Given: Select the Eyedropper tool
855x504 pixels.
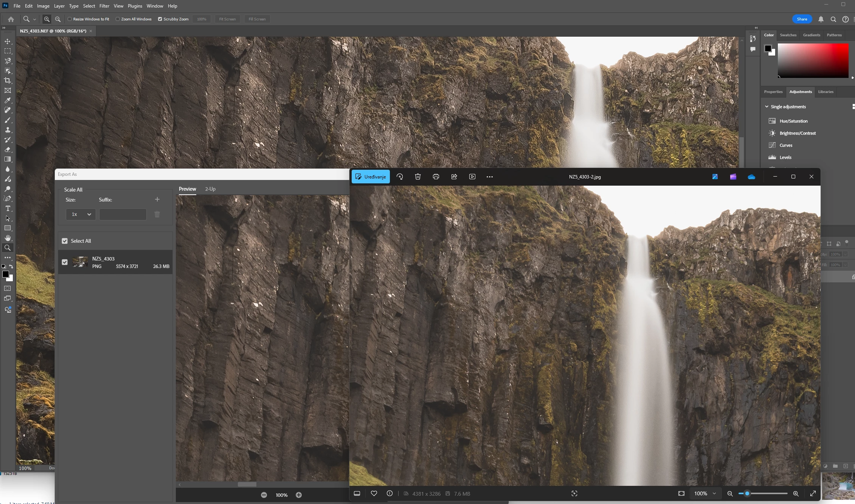Looking at the screenshot, I should click(8, 101).
